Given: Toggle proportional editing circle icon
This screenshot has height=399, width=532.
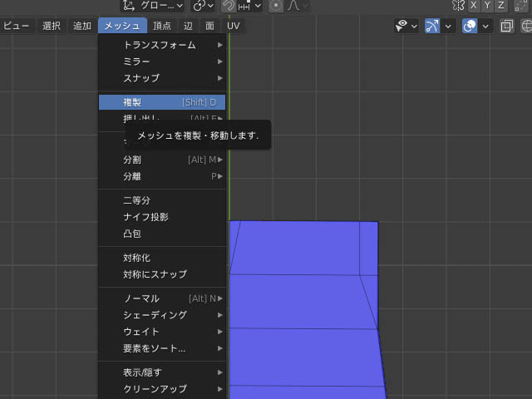Looking at the screenshot, I should (276, 6).
